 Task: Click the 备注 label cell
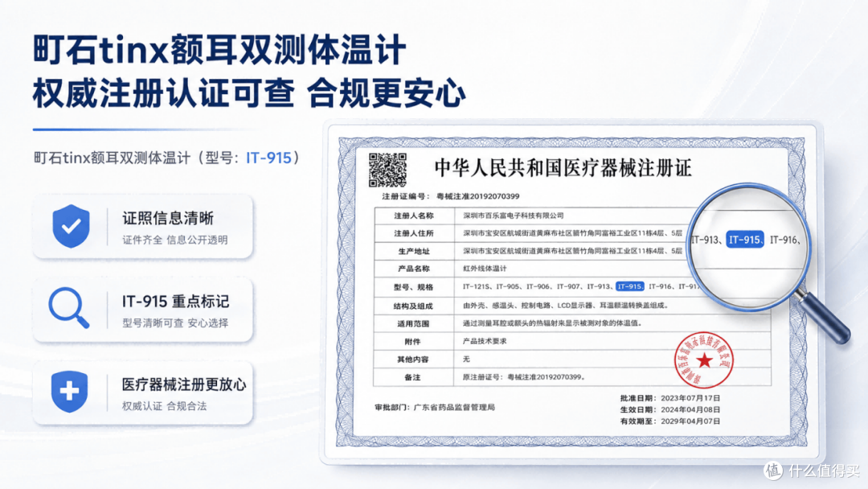414,377
